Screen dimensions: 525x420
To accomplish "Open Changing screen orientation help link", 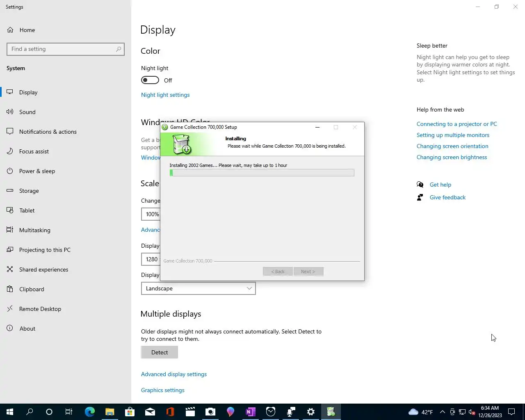I will (x=452, y=146).
